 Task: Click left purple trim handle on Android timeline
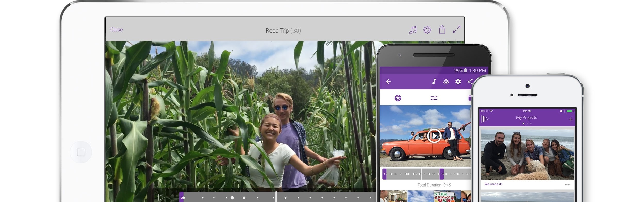click(x=384, y=174)
